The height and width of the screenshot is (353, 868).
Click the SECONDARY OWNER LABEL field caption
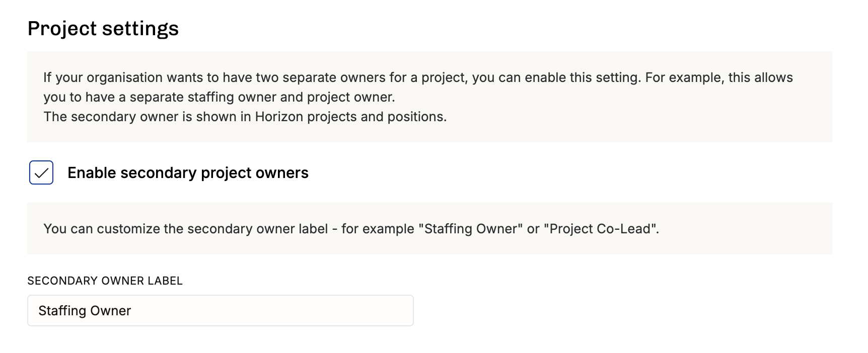pyautogui.click(x=105, y=281)
